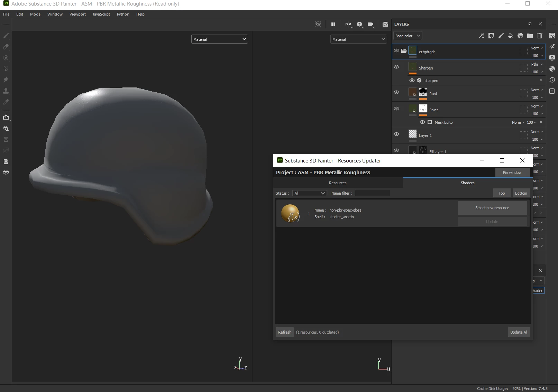Screen dimensions: 558x392
Task: Toggle visibility of Fill layer 1
Action: click(396, 150)
